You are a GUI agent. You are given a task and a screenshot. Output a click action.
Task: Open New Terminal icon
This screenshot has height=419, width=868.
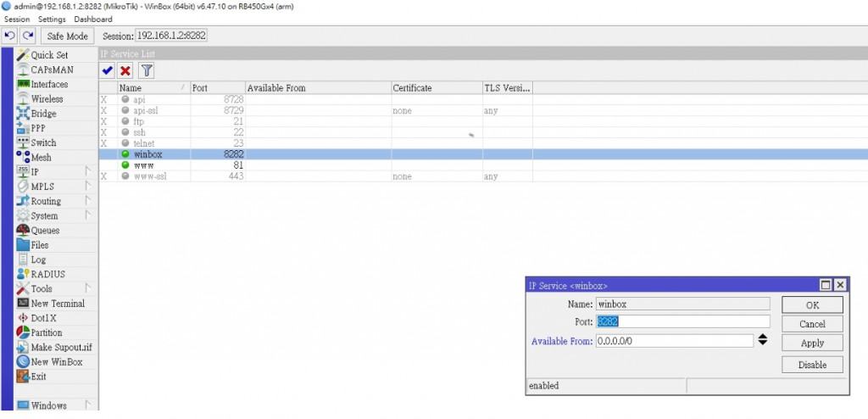click(x=23, y=303)
